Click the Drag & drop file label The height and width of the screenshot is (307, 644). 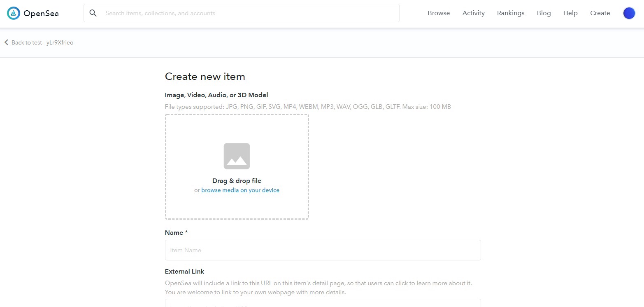point(237,180)
